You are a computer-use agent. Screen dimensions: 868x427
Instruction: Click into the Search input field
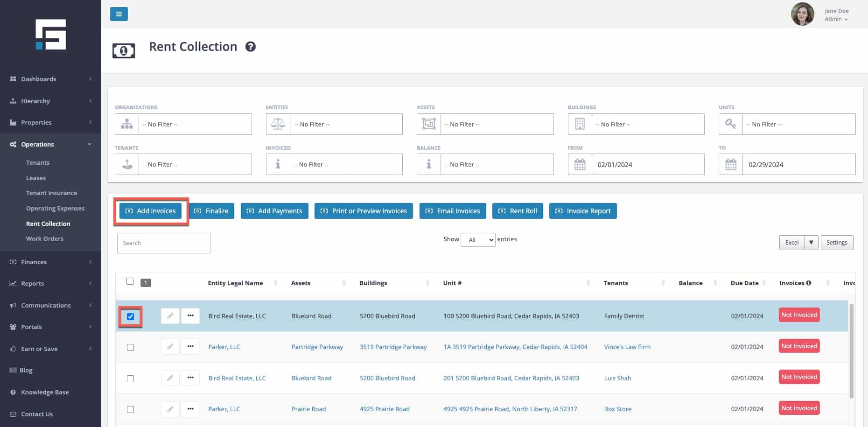[x=163, y=243]
